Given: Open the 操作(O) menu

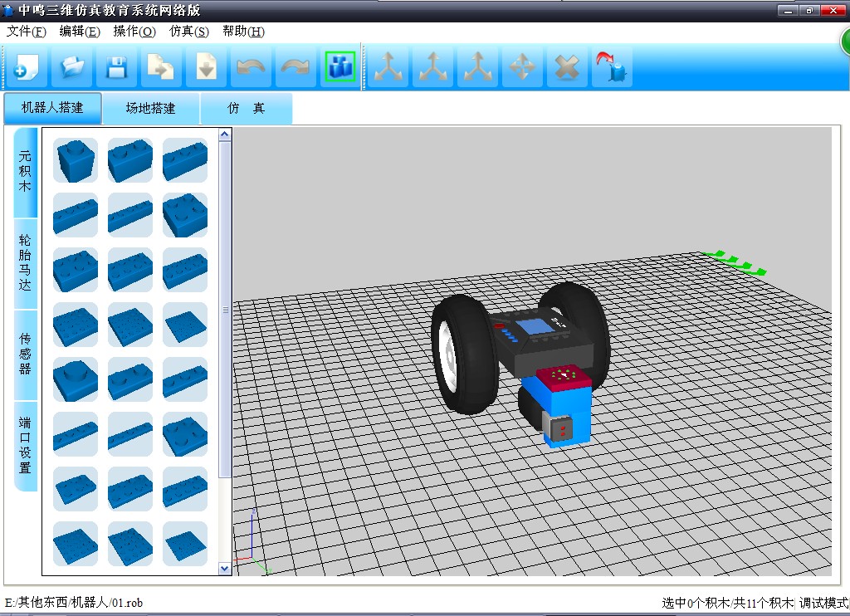Looking at the screenshot, I should coord(134,32).
